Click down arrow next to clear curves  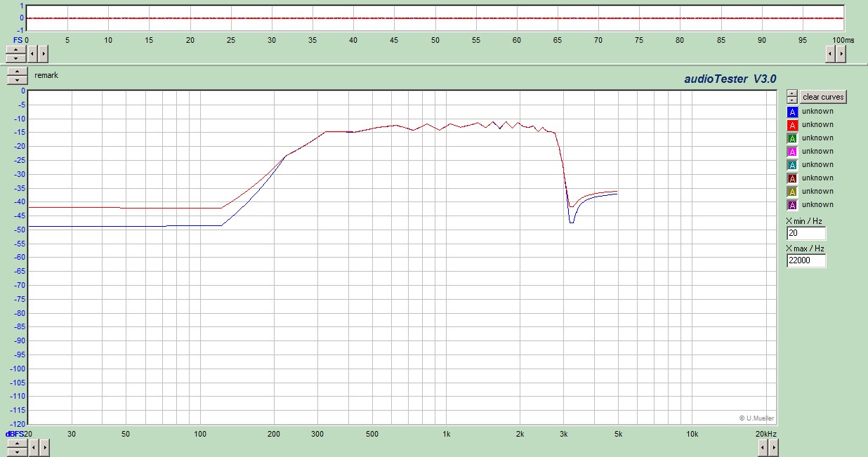pyautogui.click(x=791, y=100)
